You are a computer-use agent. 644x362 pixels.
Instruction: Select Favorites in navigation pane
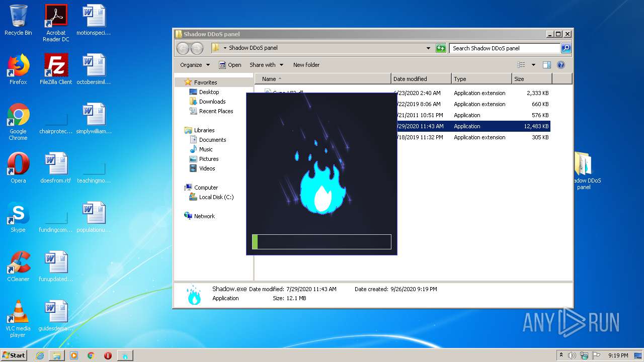point(206,82)
